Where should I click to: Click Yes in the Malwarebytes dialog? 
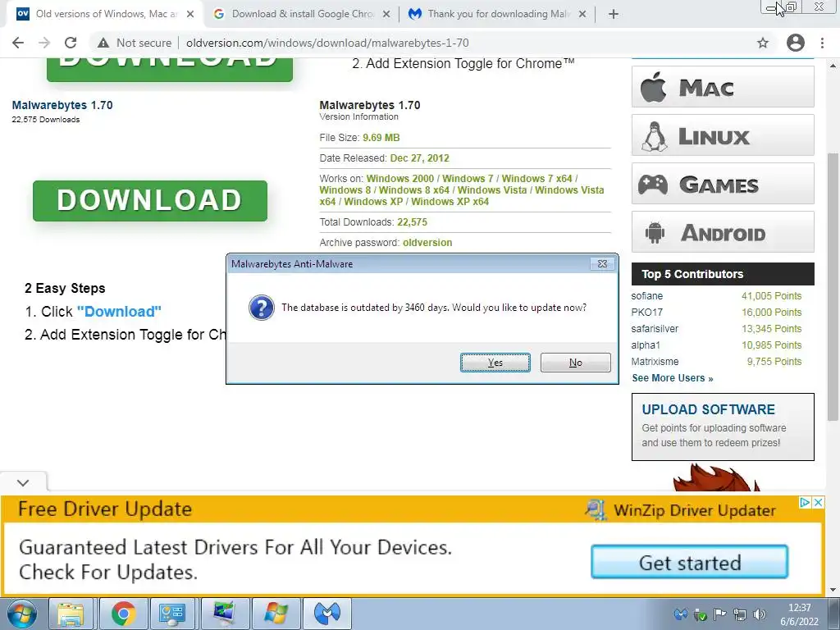495,362
